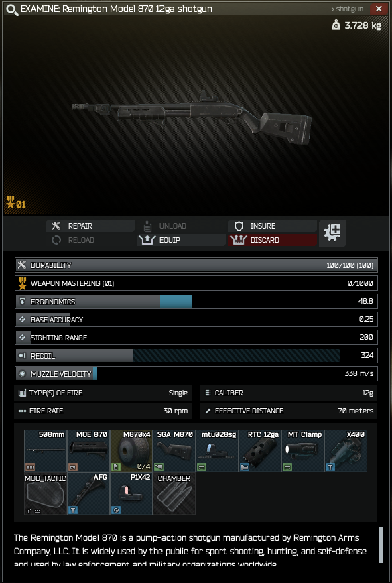Open the weapon modding gear icon
The height and width of the screenshot is (583, 392).
click(x=332, y=233)
